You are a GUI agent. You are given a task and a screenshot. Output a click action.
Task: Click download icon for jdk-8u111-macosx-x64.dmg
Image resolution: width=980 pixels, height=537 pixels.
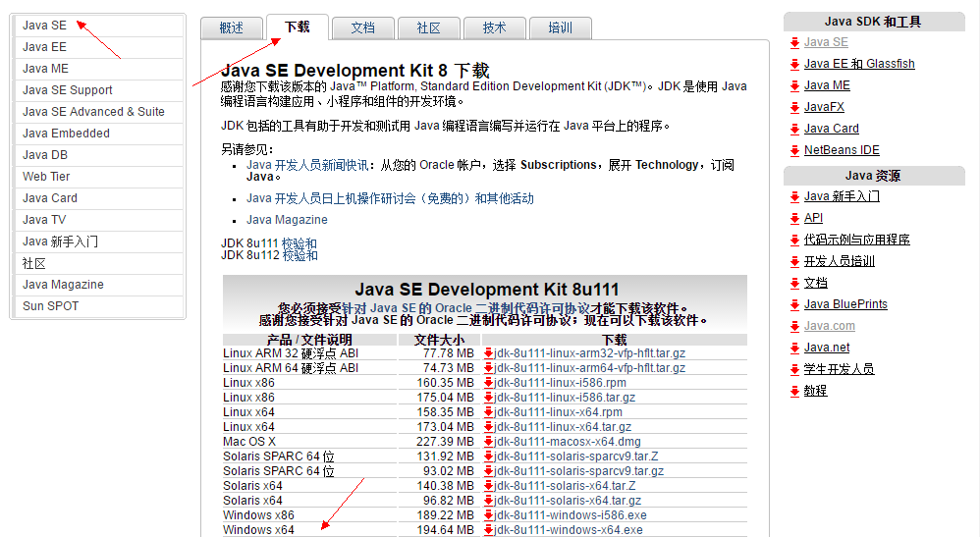[x=488, y=442]
